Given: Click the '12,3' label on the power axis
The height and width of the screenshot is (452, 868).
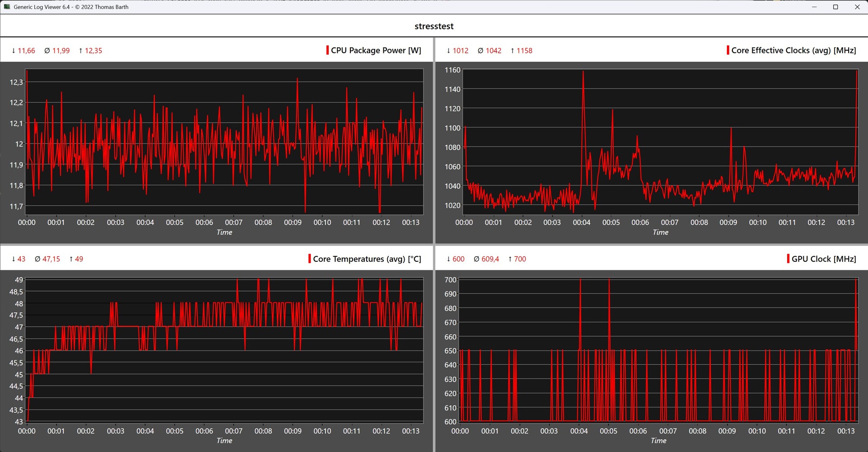Looking at the screenshot, I should 16,82.
